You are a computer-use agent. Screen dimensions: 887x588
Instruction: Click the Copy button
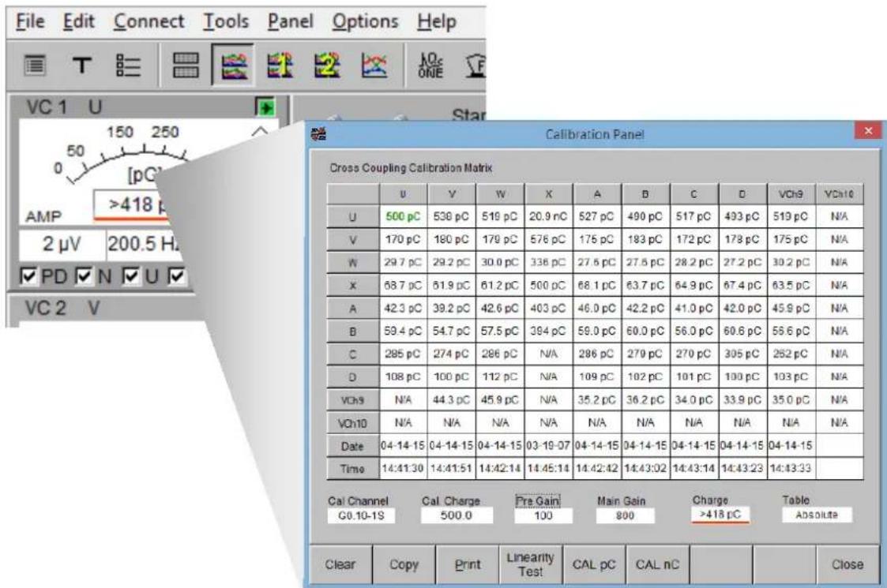point(404,564)
